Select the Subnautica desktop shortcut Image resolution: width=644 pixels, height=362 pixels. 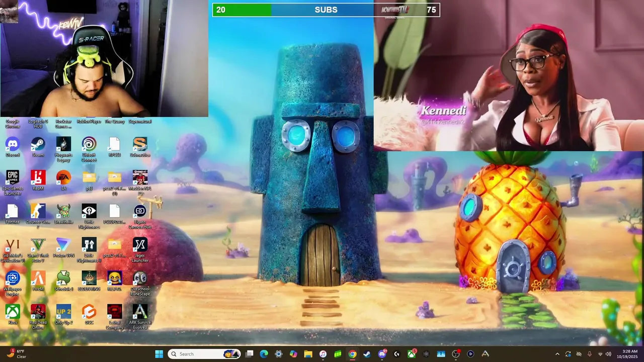coord(140,147)
